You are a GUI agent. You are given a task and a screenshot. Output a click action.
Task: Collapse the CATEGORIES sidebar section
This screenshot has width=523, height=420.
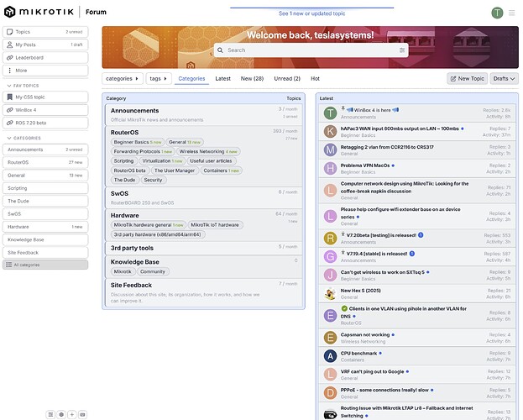pyautogui.click(x=24, y=138)
